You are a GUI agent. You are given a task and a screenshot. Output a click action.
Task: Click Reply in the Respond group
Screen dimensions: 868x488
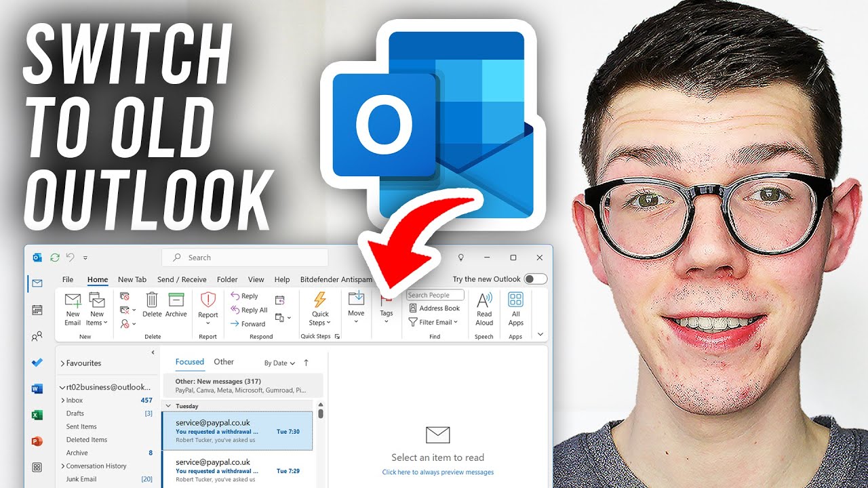coord(245,296)
